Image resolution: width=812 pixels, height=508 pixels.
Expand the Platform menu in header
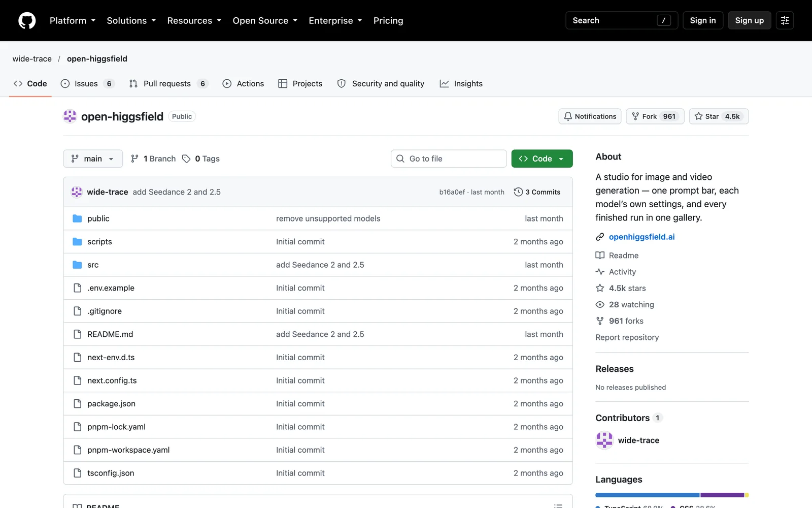73,20
